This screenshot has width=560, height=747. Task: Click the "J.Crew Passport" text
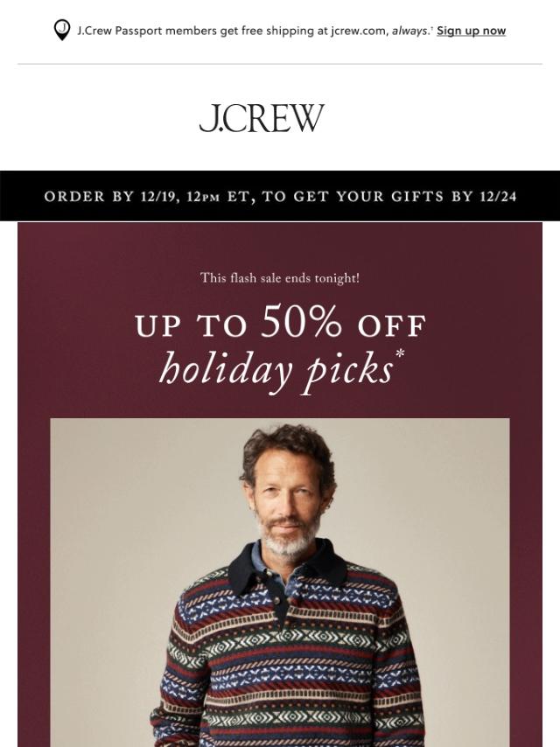(x=119, y=31)
